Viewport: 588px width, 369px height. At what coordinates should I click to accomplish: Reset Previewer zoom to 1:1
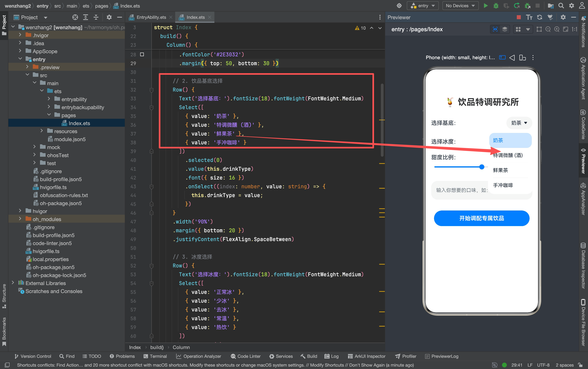point(574,29)
